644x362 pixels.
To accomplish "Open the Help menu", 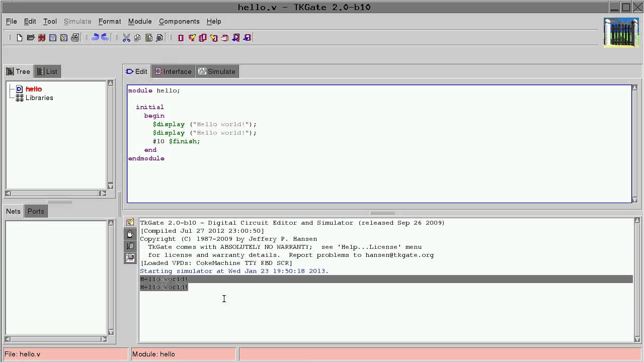I will 214,21.
